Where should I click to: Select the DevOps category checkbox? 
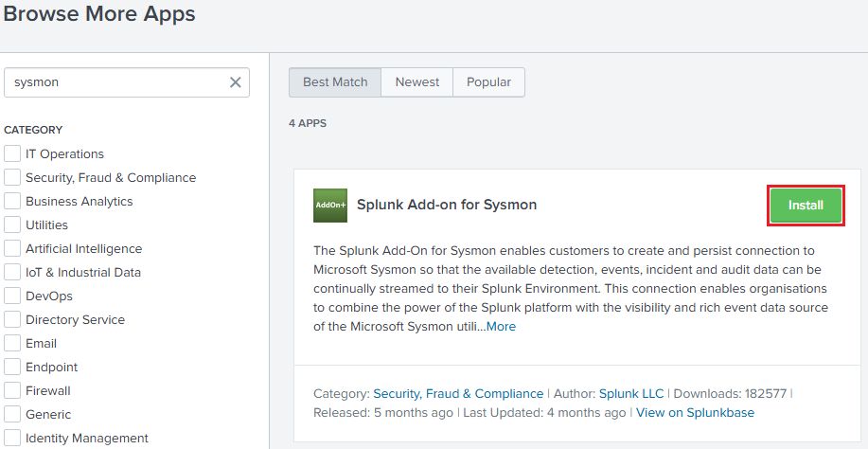(12, 296)
